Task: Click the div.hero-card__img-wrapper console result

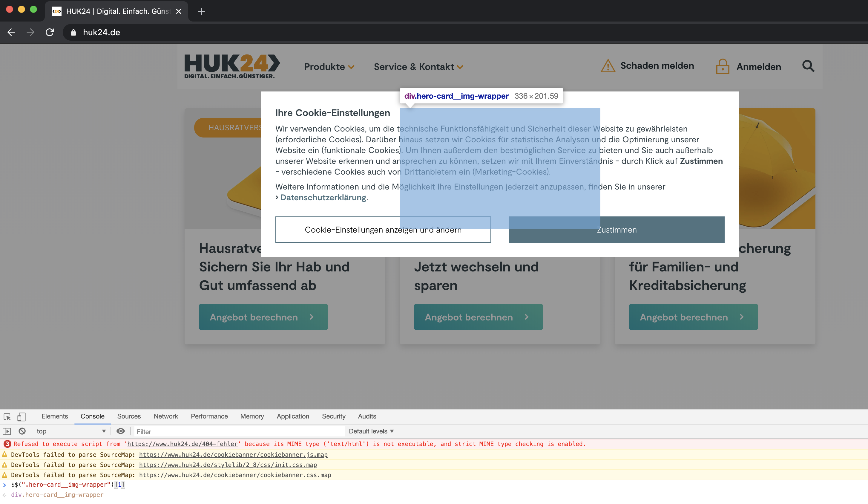Action: click(x=57, y=495)
